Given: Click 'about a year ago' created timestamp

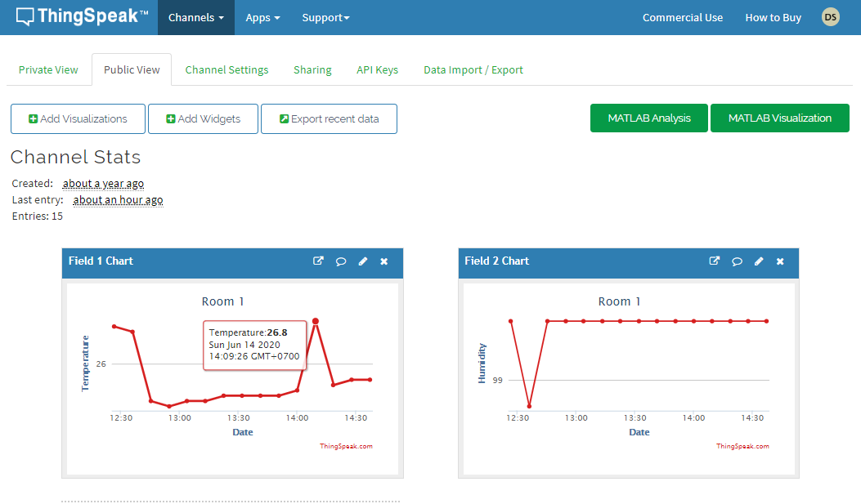Looking at the screenshot, I should 103,183.
